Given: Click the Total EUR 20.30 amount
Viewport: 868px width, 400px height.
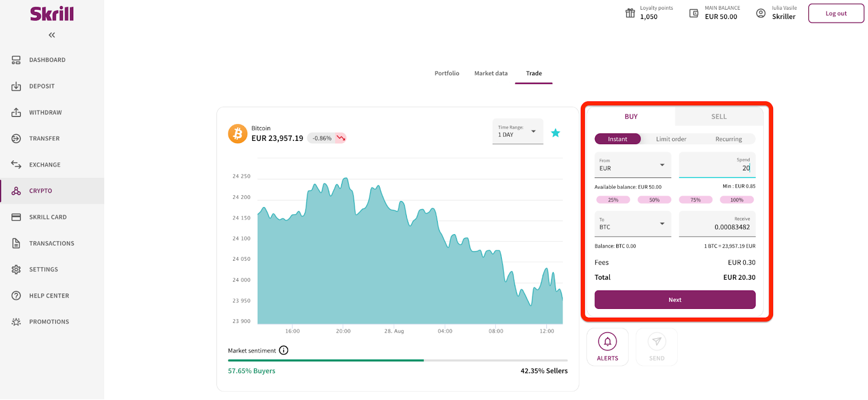Looking at the screenshot, I should click(x=739, y=278).
